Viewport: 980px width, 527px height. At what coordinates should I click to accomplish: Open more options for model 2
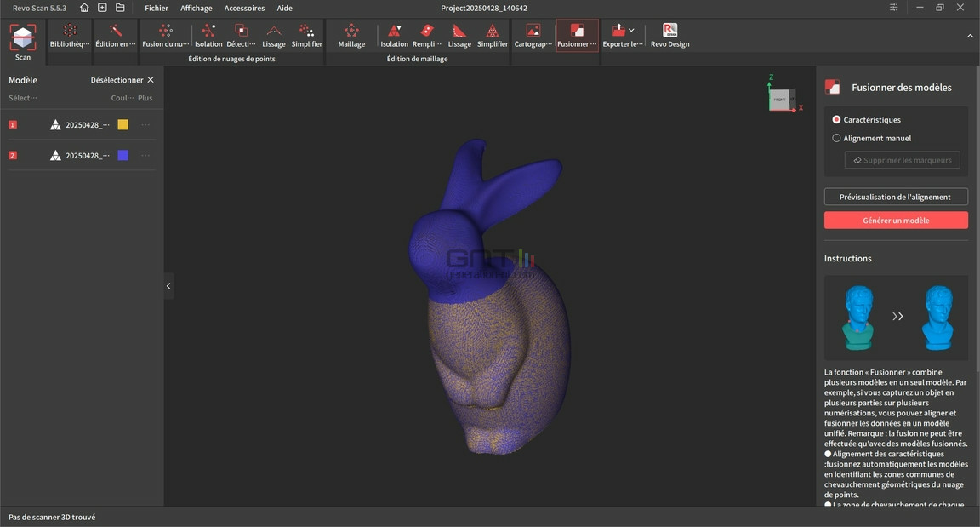click(145, 155)
